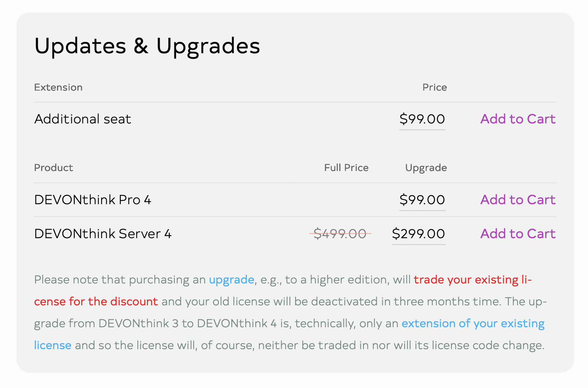Screen dimensions: 588x388
Task: Open the blue "upgrade" link
Action: tap(231, 280)
